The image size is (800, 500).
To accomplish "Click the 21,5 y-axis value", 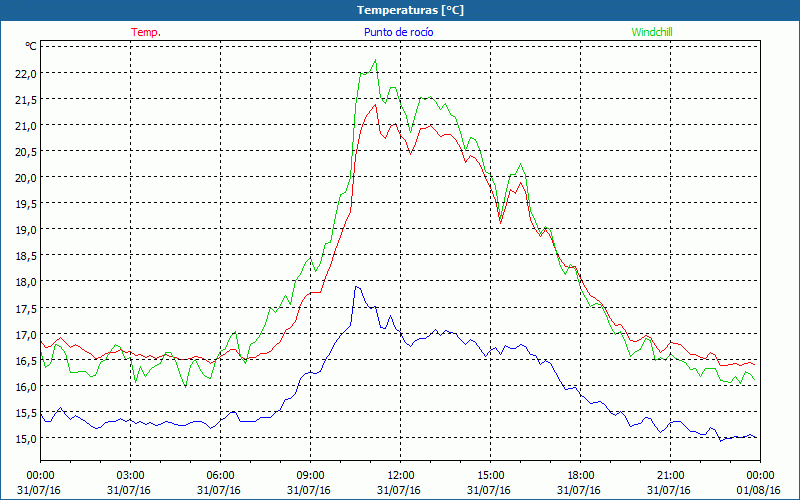I will (27, 99).
